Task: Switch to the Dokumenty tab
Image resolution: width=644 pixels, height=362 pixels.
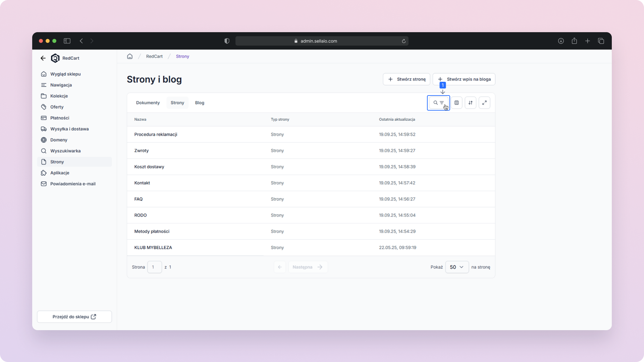Action: pyautogui.click(x=148, y=103)
